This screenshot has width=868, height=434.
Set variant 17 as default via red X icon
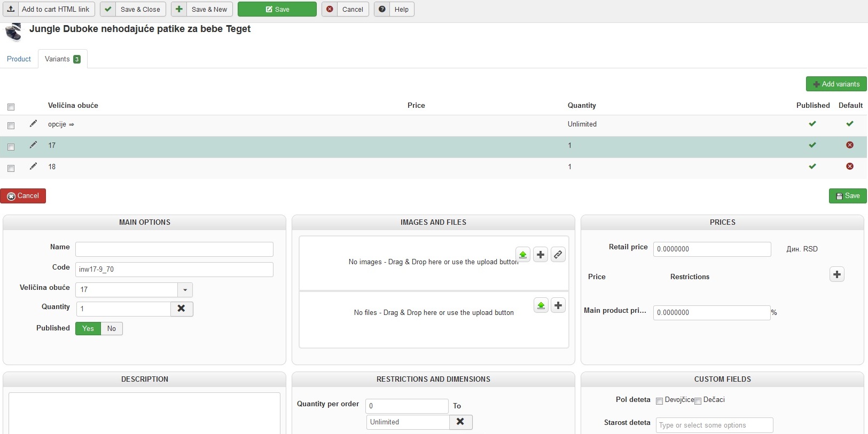coord(850,145)
